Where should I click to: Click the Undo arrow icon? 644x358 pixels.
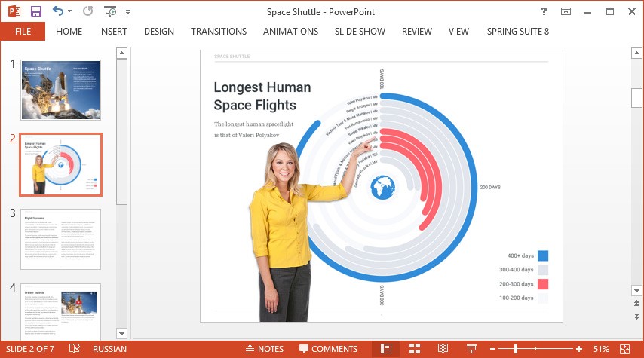pos(58,12)
